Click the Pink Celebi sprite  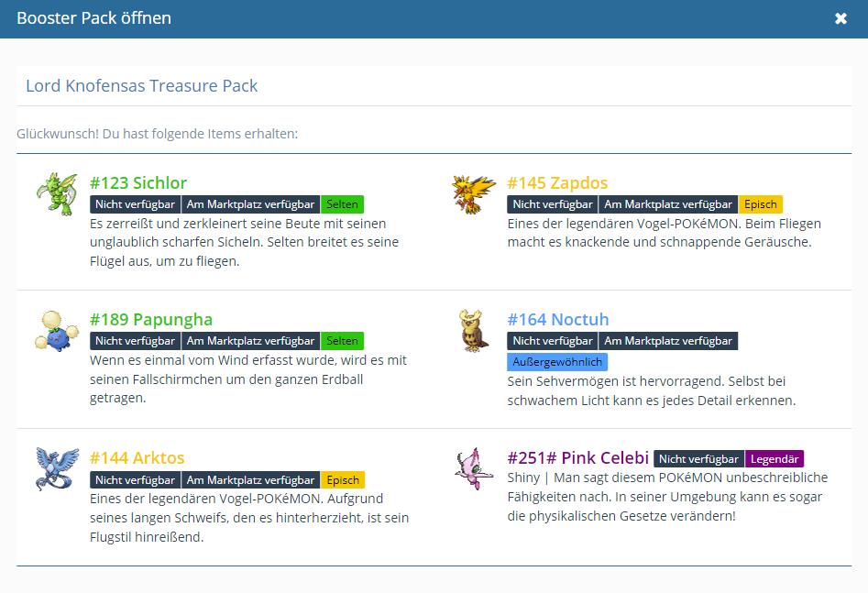[x=474, y=469]
